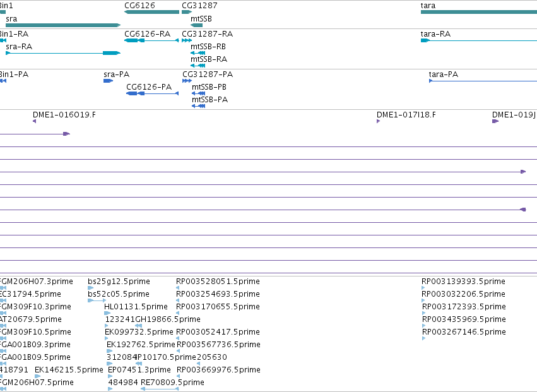Select the RP003172393.5prime label

[x=464, y=307]
